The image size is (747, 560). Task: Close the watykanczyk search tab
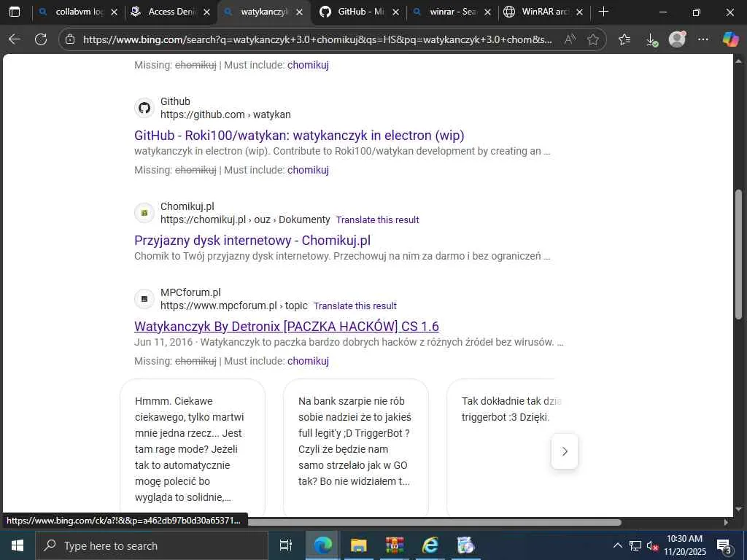click(x=299, y=12)
